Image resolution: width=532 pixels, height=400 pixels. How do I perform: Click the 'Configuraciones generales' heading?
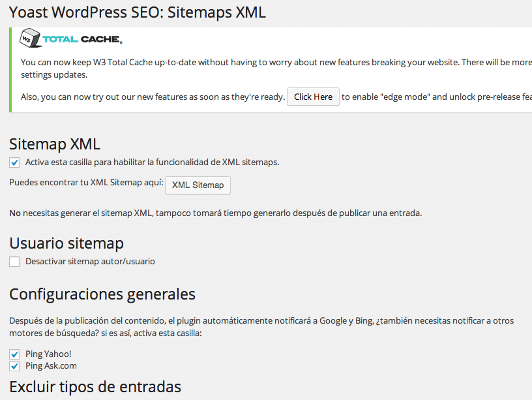102,294
